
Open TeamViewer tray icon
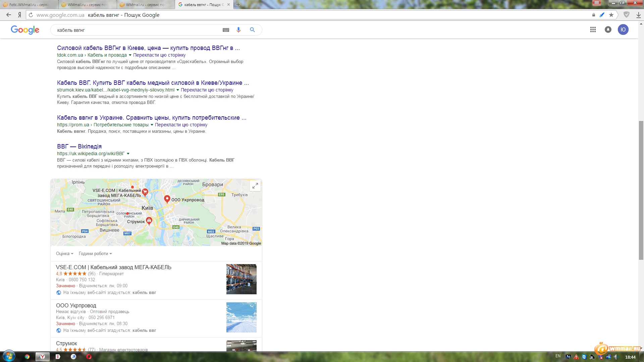click(584, 357)
